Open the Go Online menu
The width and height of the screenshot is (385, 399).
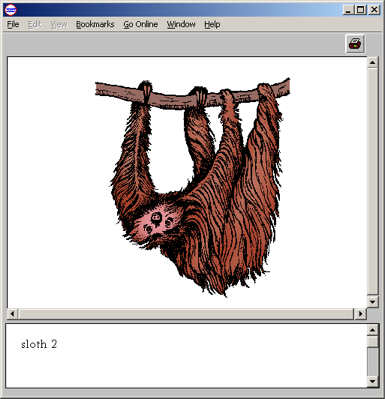tap(140, 24)
